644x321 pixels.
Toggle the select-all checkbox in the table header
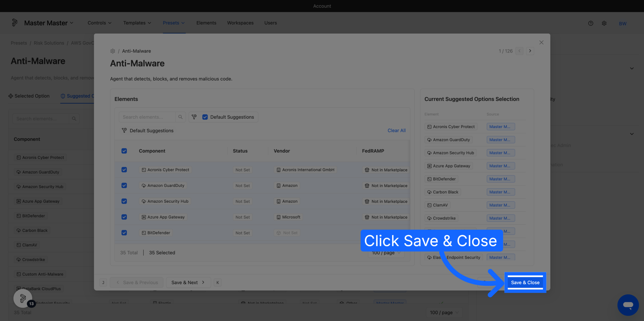pos(124,151)
